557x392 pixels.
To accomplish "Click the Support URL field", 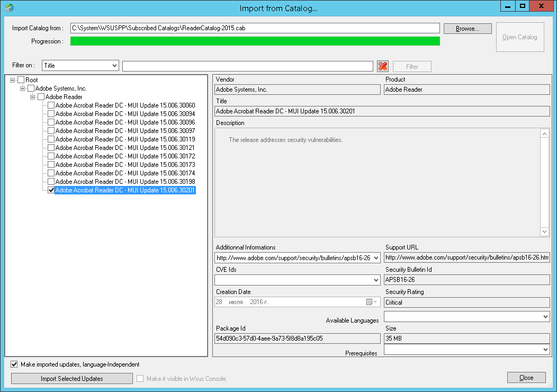I will [x=467, y=257].
